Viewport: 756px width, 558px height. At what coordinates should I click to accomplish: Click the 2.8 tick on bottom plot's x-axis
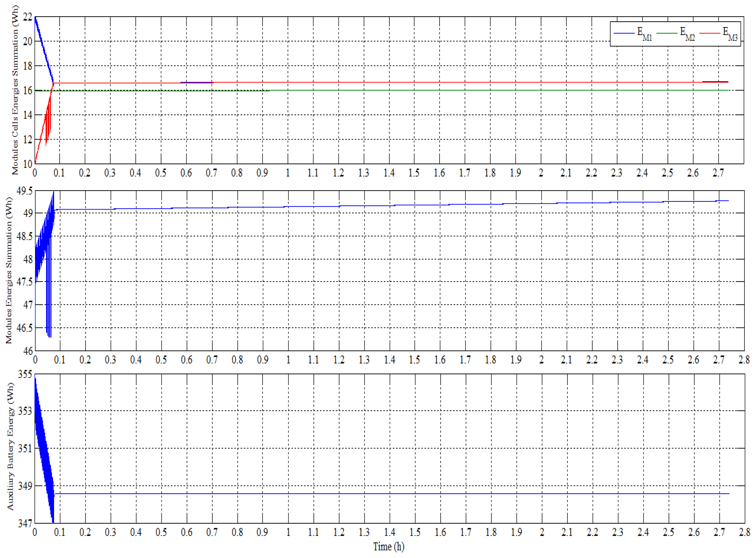pyautogui.click(x=744, y=533)
